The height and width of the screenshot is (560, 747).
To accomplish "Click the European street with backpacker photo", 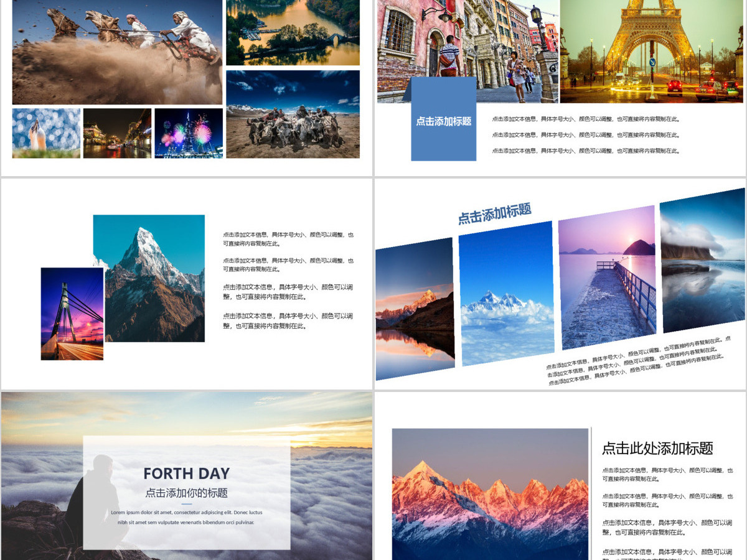I will tap(467, 51).
